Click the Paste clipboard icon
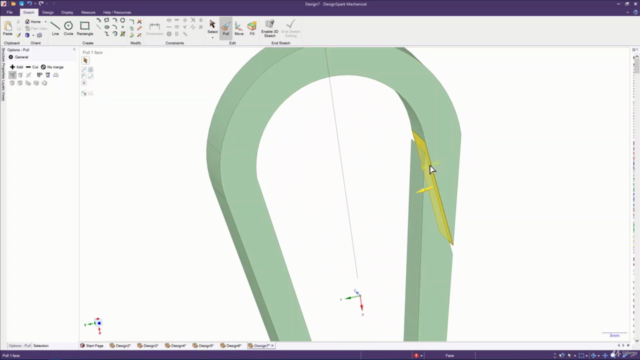640x360 pixels. click(x=8, y=28)
